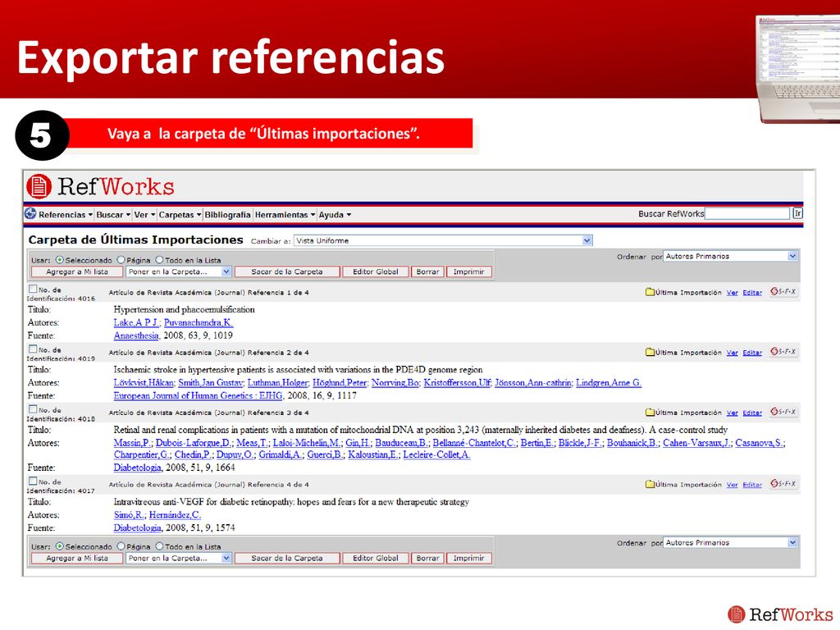
Task: Select top Seleccionado radio button
Action: (59, 260)
